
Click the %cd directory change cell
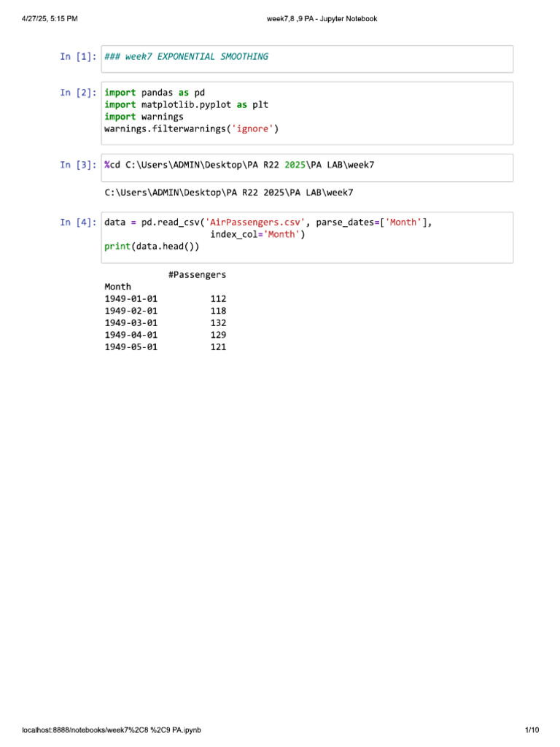coord(307,168)
